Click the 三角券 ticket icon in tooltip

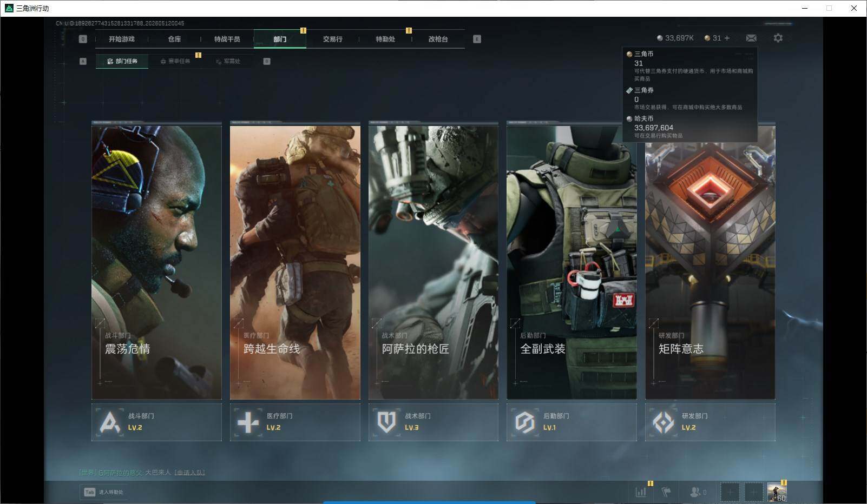pos(629,90)
